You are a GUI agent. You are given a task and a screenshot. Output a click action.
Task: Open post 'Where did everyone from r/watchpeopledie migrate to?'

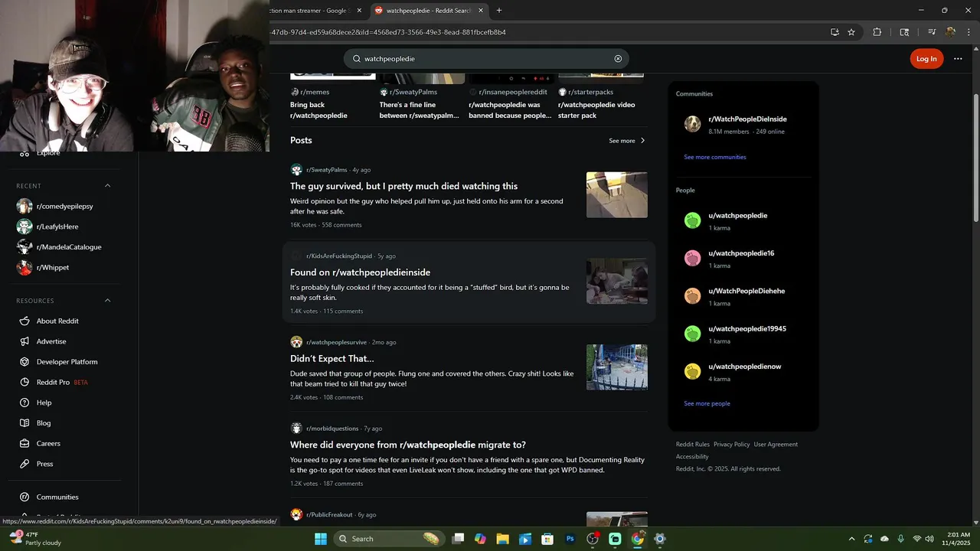(407, 445)
